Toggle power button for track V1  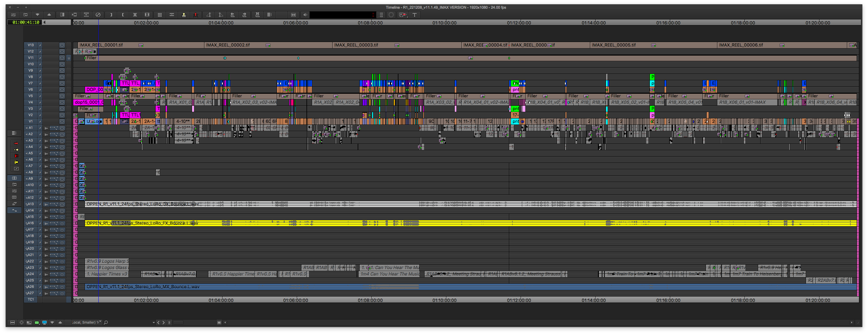click(62, 121)
